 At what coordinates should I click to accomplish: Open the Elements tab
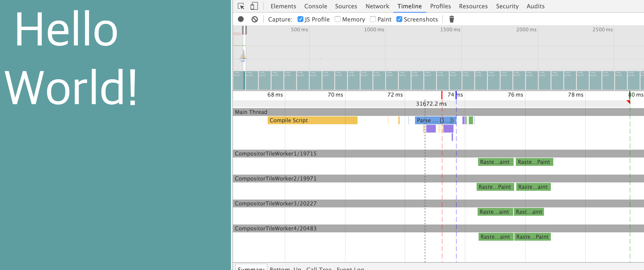click(x=283, y=6)
